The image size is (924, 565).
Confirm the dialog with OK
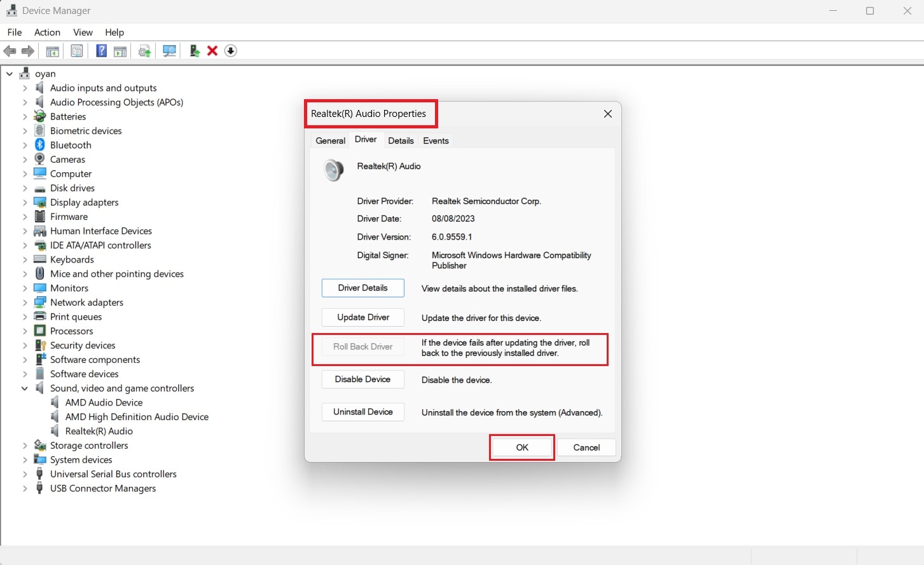[x=522, y=447]
